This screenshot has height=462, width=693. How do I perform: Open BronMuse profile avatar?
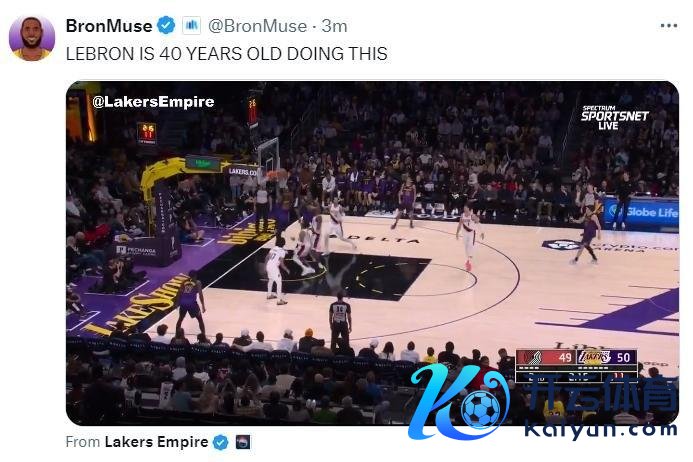pyautogui.click(x=32, y=38)
